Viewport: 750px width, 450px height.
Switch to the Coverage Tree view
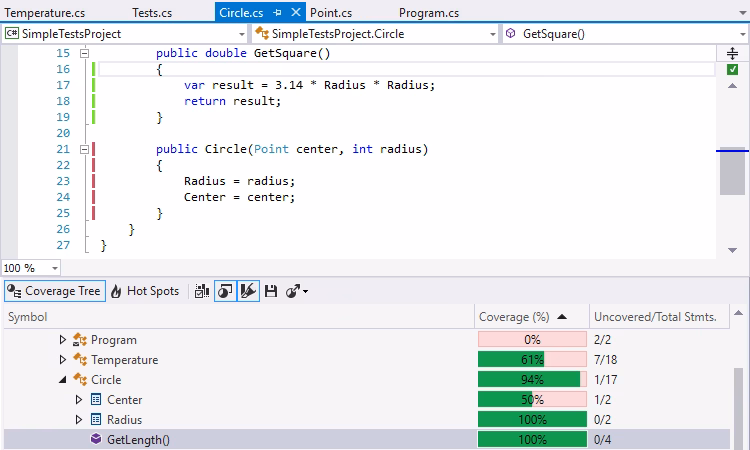tap(54, 291)
